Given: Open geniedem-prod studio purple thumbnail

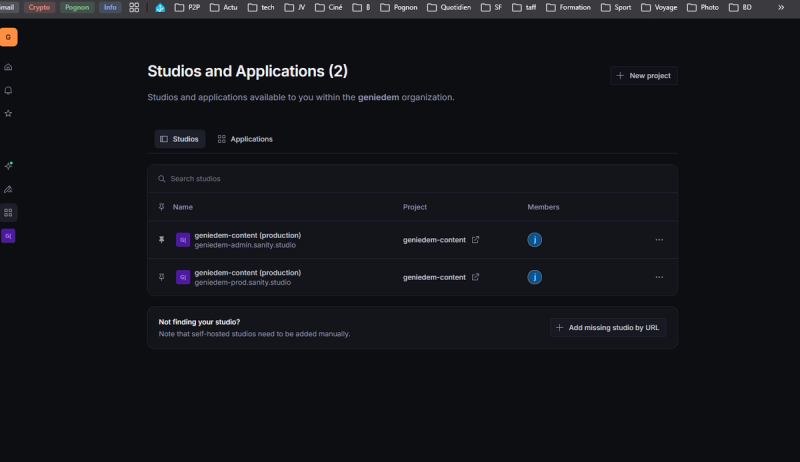Looking at the screenshot, I should tap(183, 277).
